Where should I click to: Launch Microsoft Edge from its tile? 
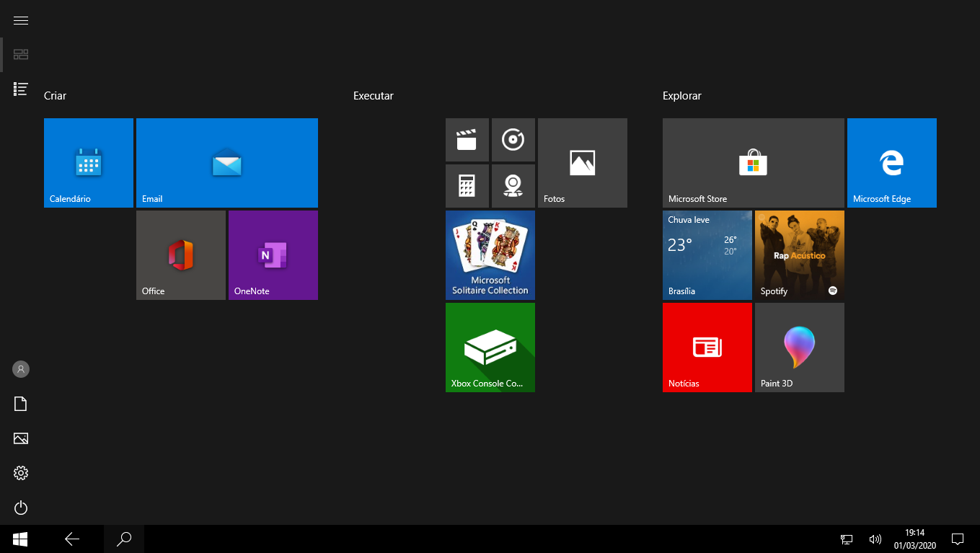[x=892, y=163]
